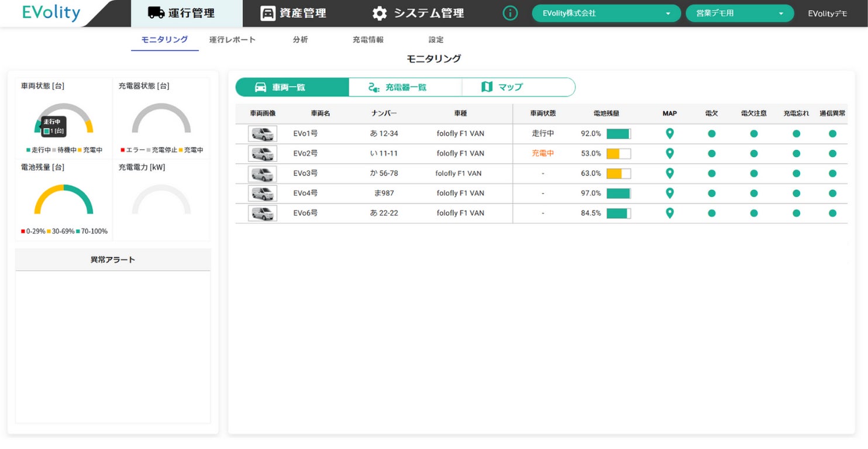
Task: Click the map pin icon for EVo1号
Action: pyautogui.click(x=670, y=134)
